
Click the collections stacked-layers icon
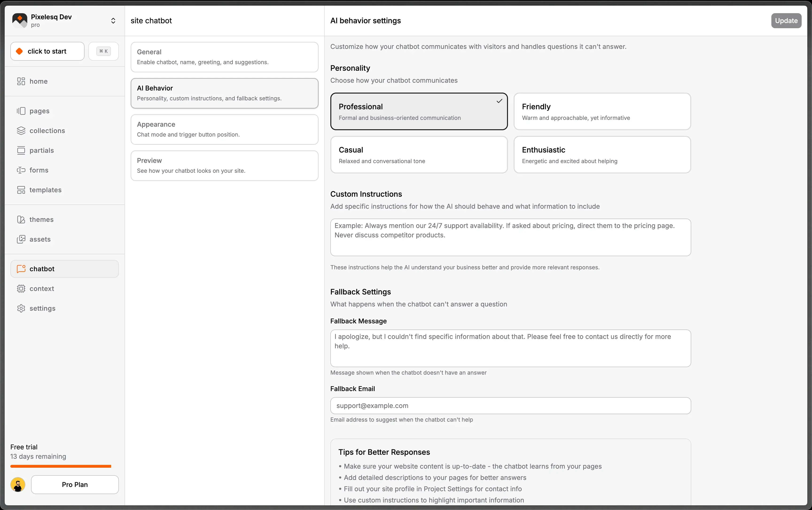tap(21, 130)
